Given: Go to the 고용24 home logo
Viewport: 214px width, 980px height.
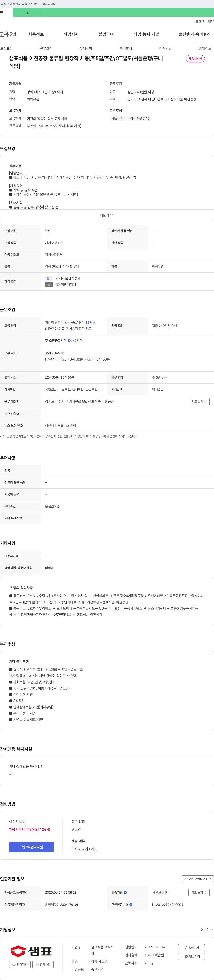Looking at the screenshot, I should click(x=8, y=35).
